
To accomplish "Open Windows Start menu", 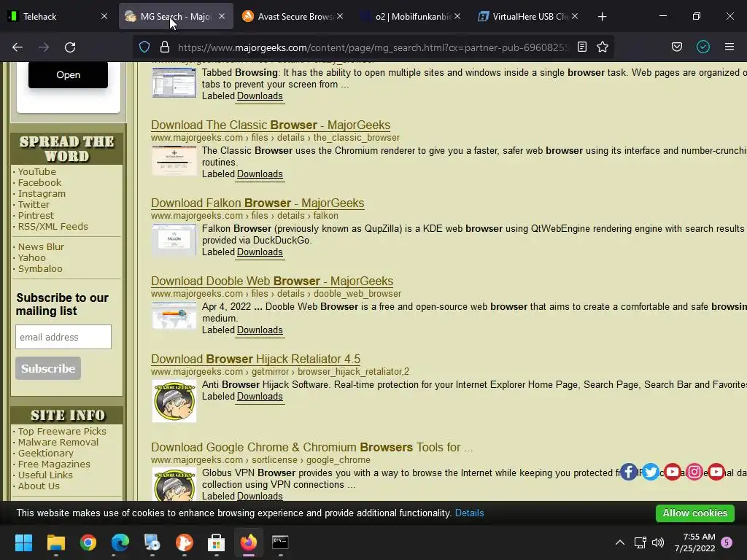I will (x=23, y=542).
